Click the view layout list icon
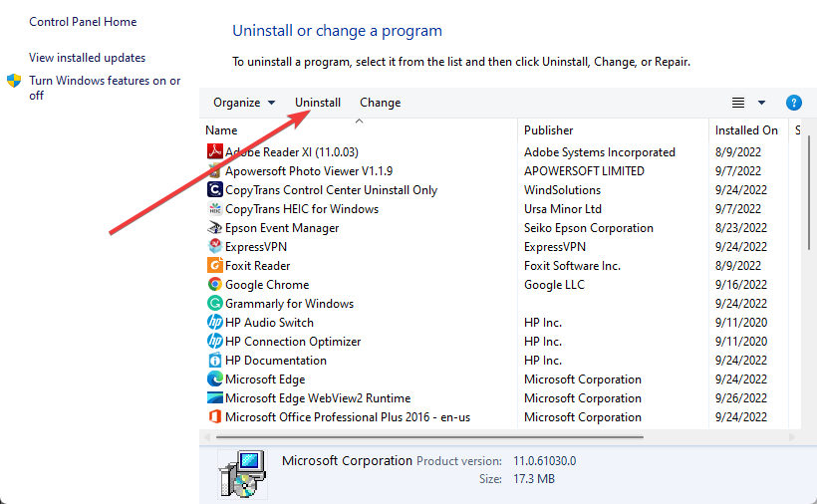817x504 pixels. (x=738, y=103)
